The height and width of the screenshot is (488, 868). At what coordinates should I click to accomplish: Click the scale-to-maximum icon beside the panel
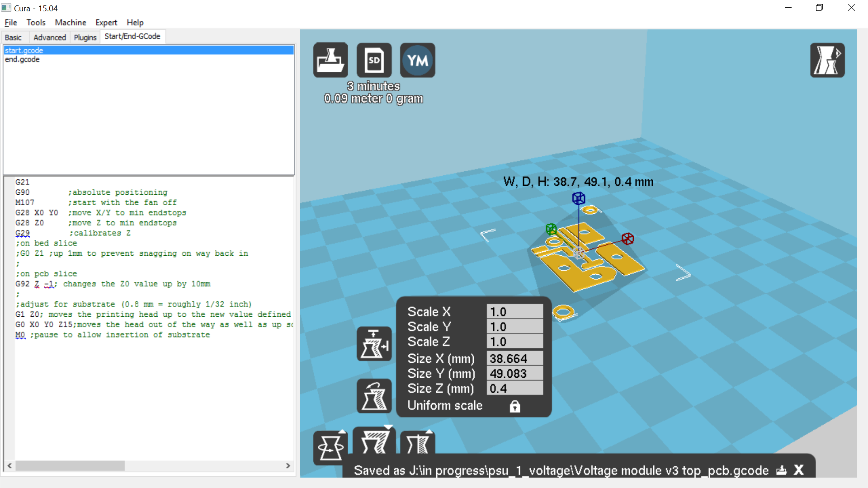374,344
